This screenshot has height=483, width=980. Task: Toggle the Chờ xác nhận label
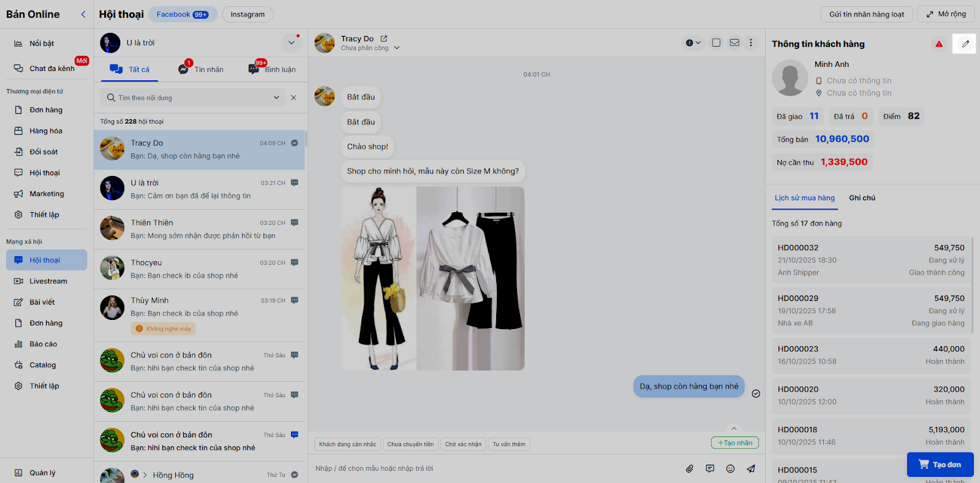[x=463, y=444]
